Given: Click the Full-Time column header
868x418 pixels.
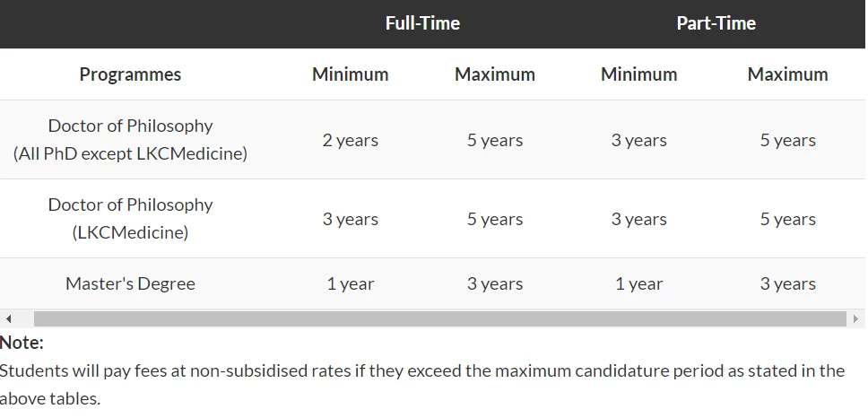Looking at the screenshot, I should [422, 23].
